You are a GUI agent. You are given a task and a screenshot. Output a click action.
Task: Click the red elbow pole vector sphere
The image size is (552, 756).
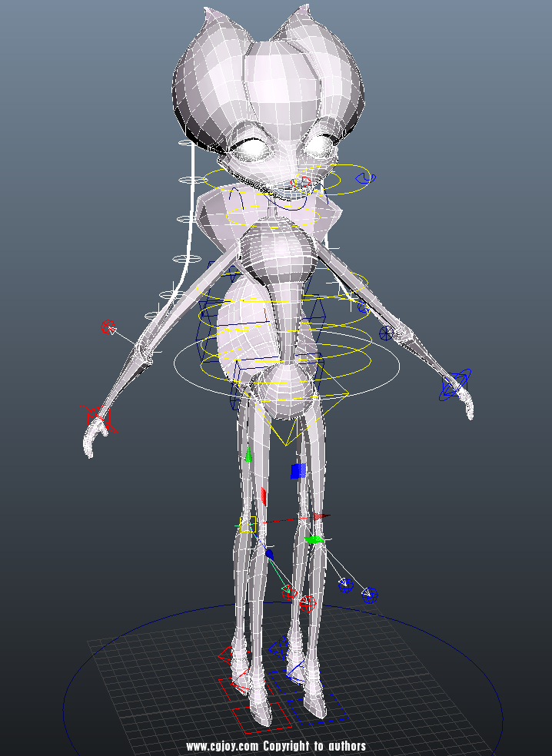pos(108,327)
